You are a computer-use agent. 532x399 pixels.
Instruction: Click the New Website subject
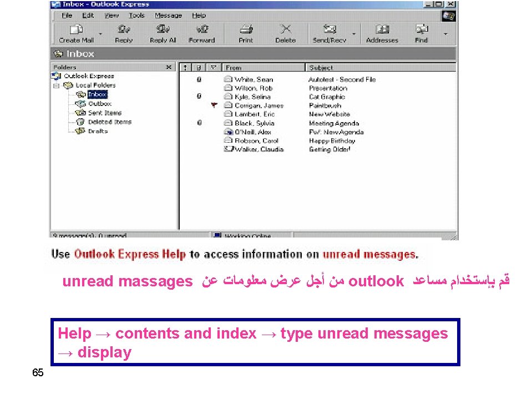[330, 114]
